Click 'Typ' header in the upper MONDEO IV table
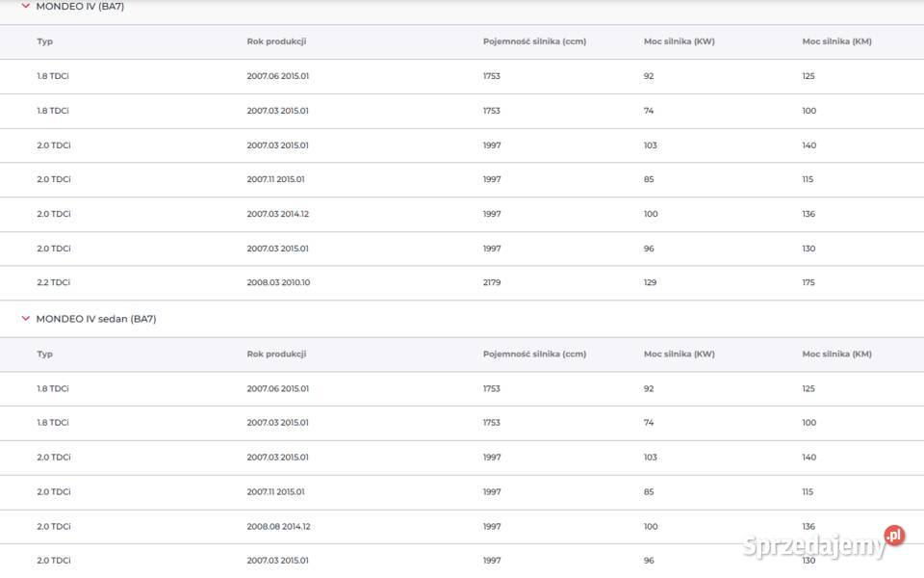 pos(45,41)
